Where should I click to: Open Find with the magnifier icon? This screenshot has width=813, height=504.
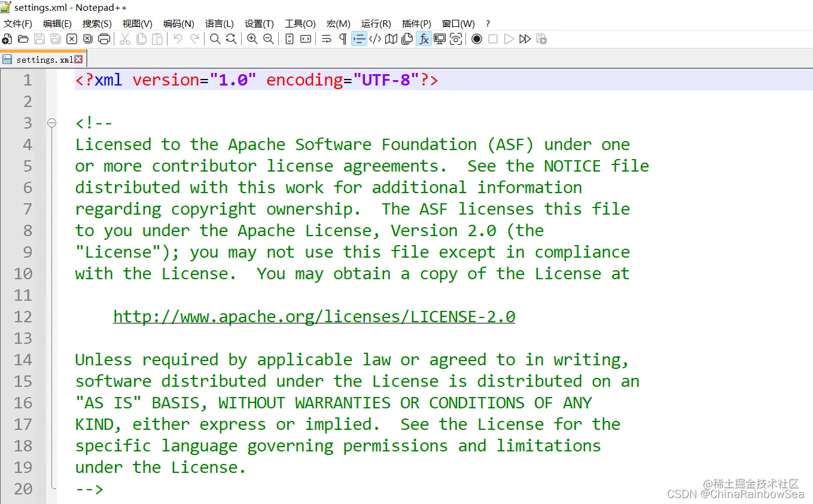(x=215, y=39)
